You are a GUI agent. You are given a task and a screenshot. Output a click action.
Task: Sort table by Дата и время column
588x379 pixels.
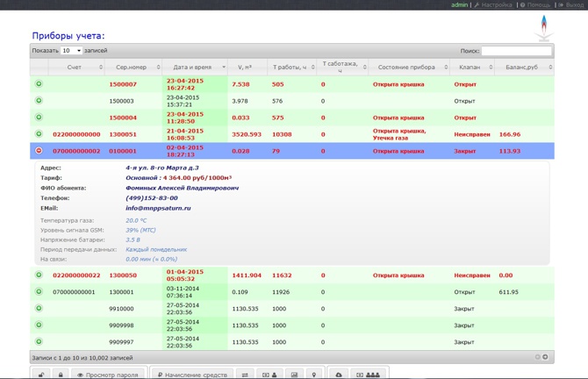[x=192, y=68]
